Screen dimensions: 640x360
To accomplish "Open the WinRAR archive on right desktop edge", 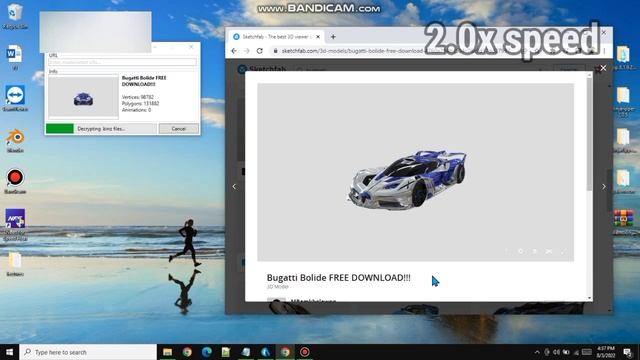I will (x=623, y=221).
